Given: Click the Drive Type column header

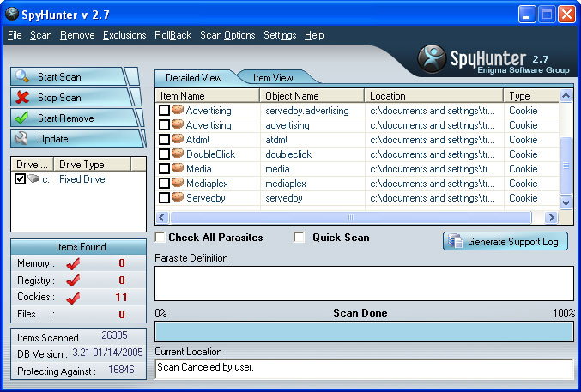Looking at the screenshot, I should pyautogui.click(x=93, y=164).
